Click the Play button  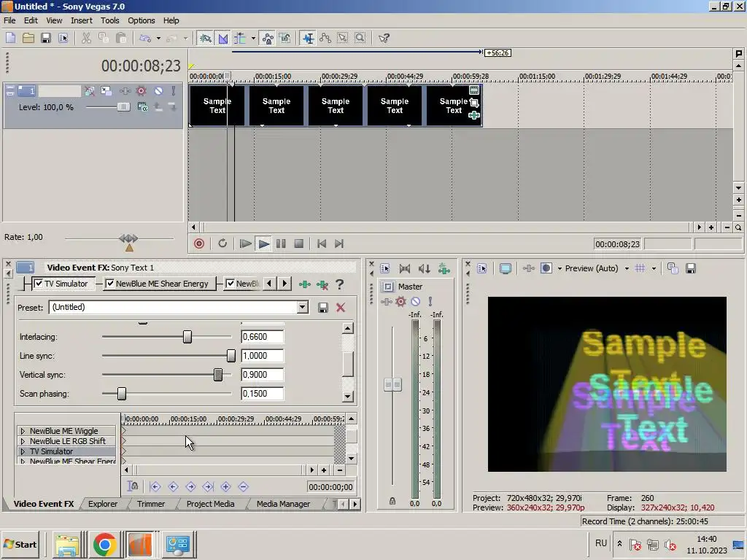[x=263, y=244]
